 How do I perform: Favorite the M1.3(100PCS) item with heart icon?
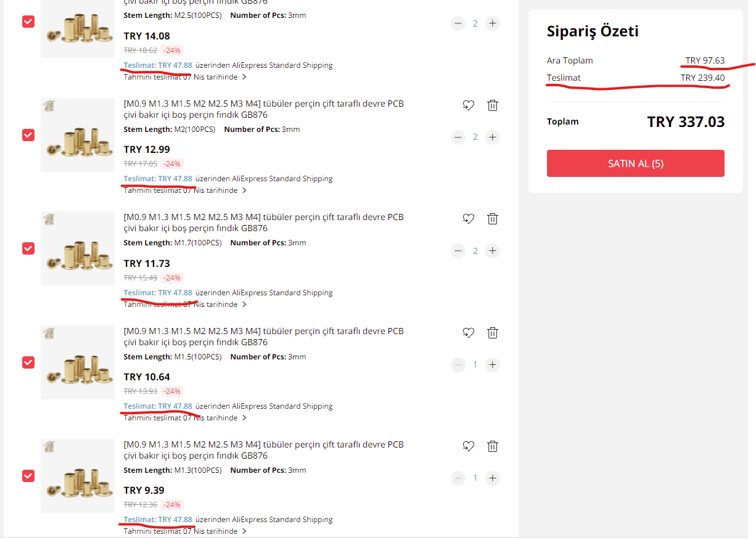coord(469,446)
